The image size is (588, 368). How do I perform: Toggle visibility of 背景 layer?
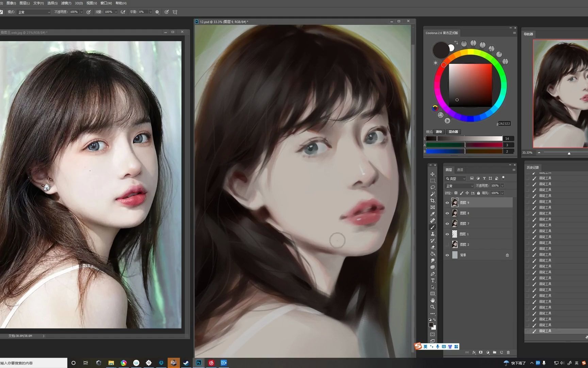pos(447,255)
